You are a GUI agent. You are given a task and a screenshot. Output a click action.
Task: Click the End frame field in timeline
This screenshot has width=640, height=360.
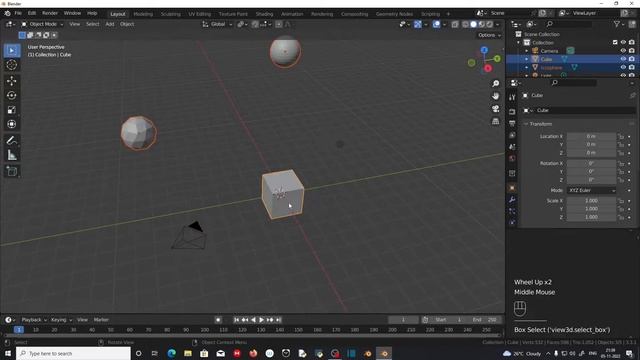[485, 320]
